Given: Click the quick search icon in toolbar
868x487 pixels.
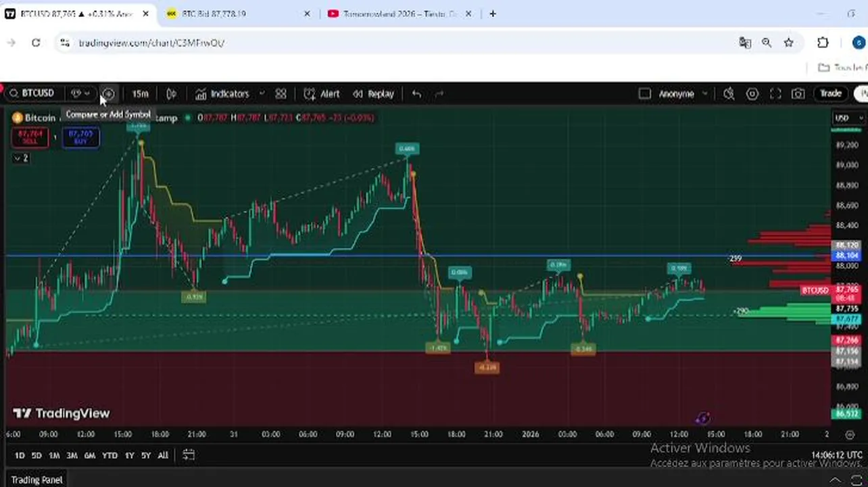Looking at the screenshot, I should (729, 94).
